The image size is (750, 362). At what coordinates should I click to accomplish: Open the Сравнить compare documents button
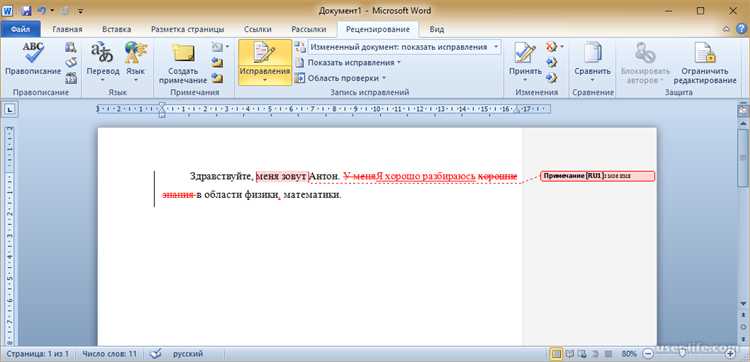(593, 62)
